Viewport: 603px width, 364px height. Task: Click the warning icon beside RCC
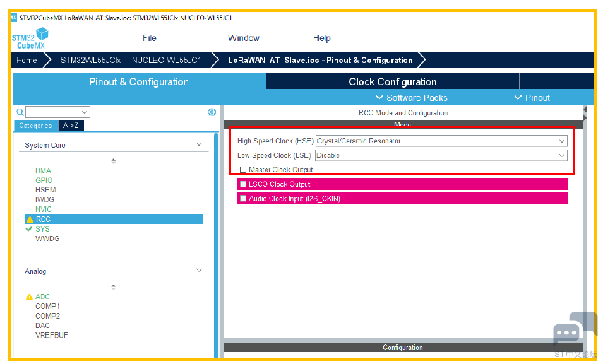[30, 220]
